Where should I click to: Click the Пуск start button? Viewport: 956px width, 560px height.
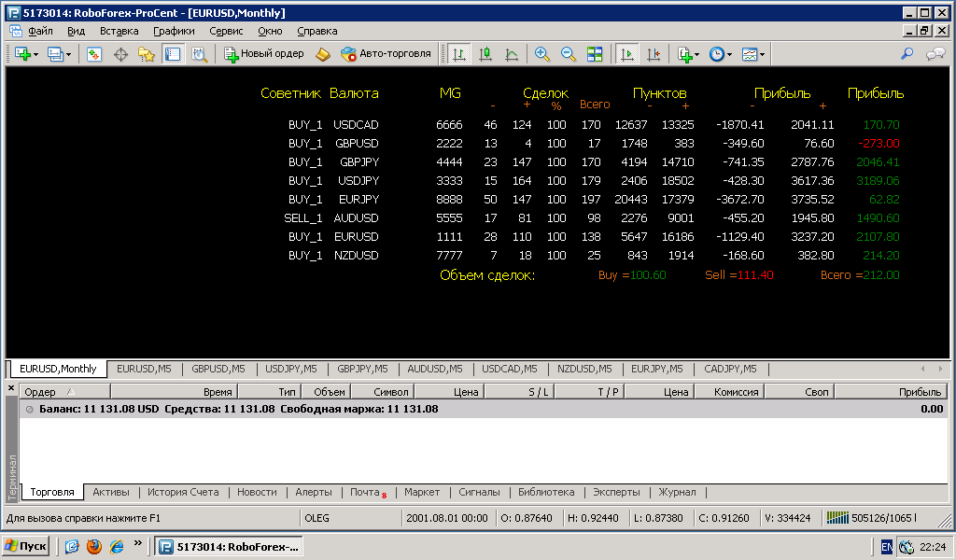click(x=25, y=546)
